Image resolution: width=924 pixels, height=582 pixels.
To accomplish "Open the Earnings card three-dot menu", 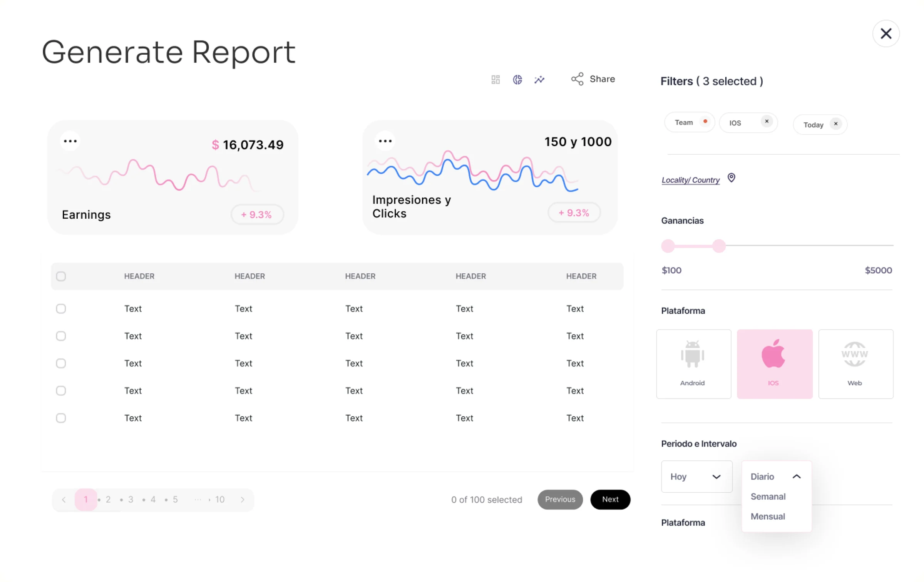I will click(70, 141).
